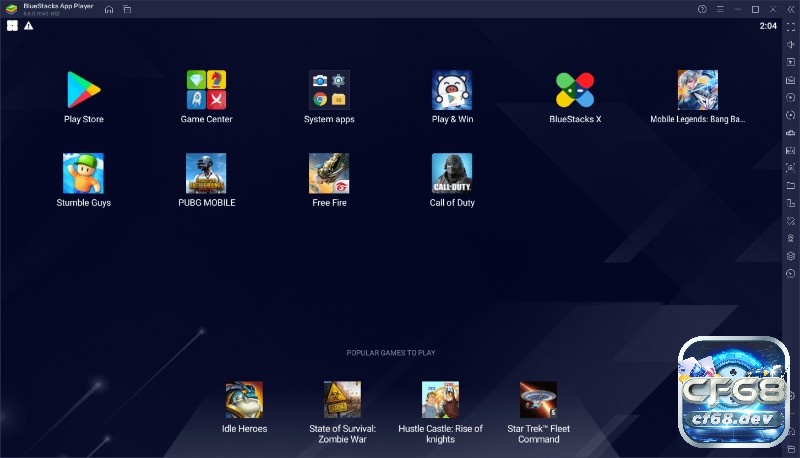Image resolution: width=800 pixels, height=458 pixels.
Task: Click the rotate screen sidebar icon
Action: (x=791, y=203)
